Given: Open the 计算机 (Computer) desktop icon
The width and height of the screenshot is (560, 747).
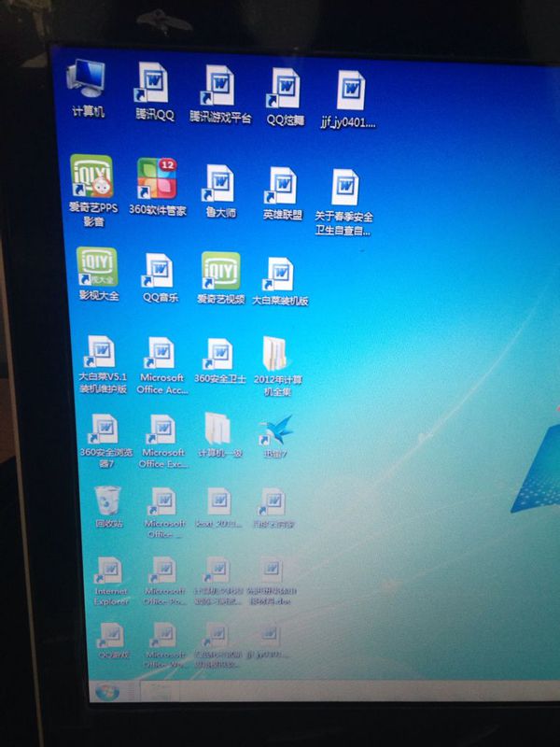Looking at the screenshot, I should [87, 89].
